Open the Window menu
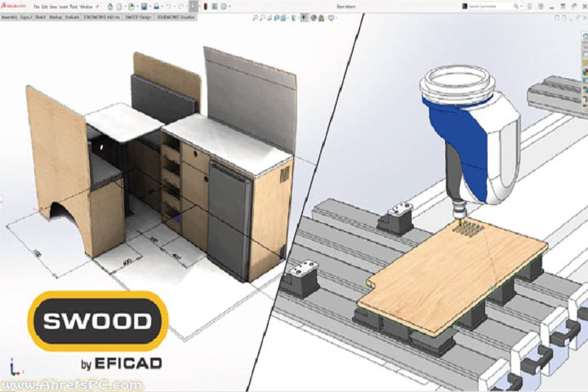This screenshot has height=392, width=588. [87, 7]
